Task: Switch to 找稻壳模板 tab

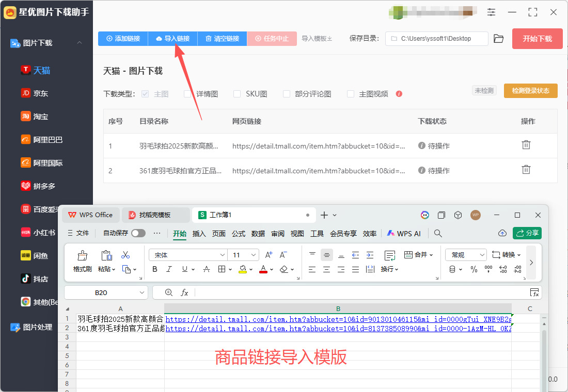Action: pos(155,215)
